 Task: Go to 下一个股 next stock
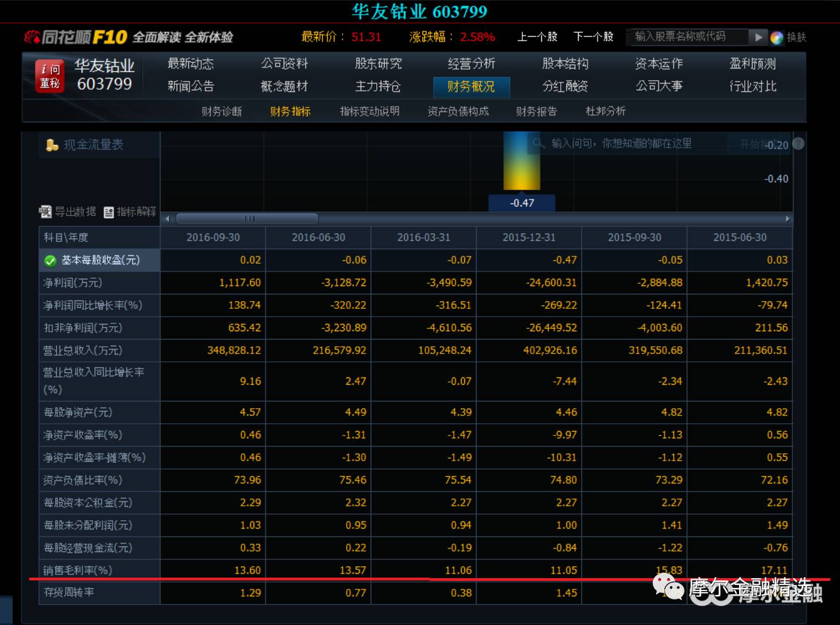tap(594, 37)
